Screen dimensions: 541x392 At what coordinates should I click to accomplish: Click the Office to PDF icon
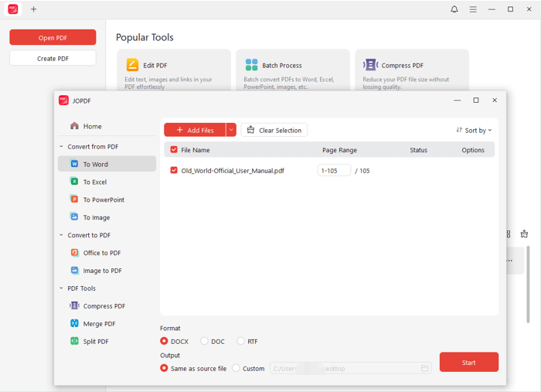click(74, 253)
